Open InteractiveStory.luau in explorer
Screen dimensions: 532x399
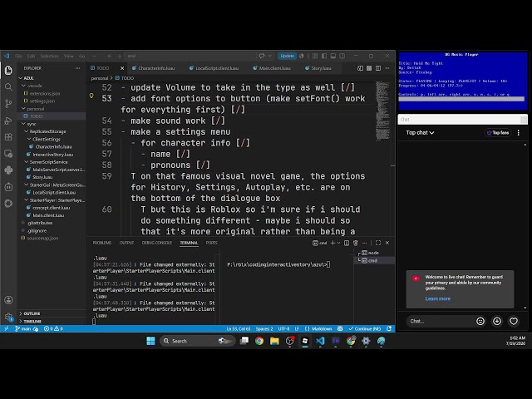click(52, 155)
